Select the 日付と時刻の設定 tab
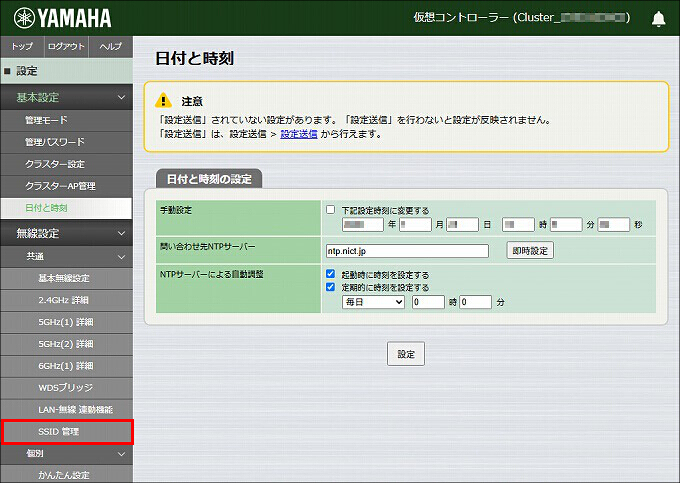 tap(209, 179)
